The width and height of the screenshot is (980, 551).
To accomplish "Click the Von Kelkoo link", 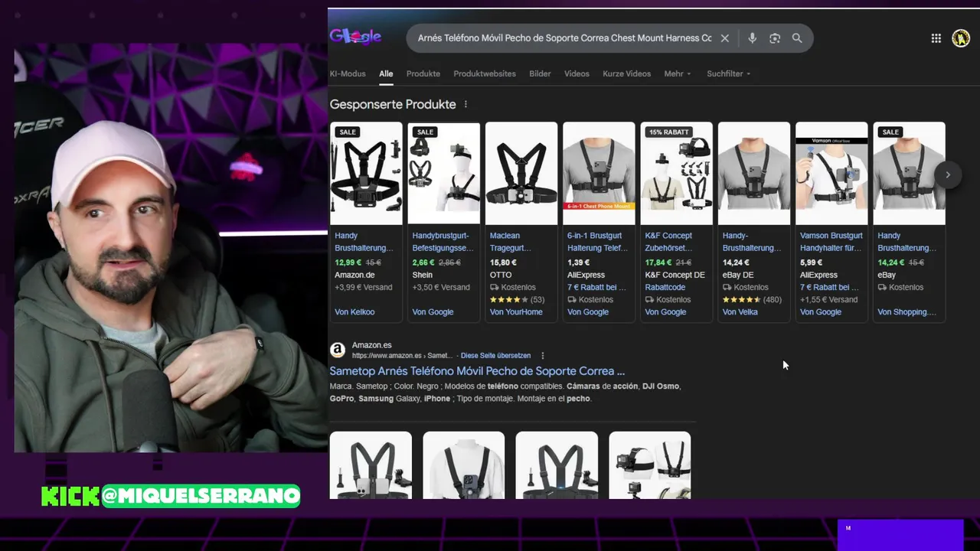I will 354,311.
